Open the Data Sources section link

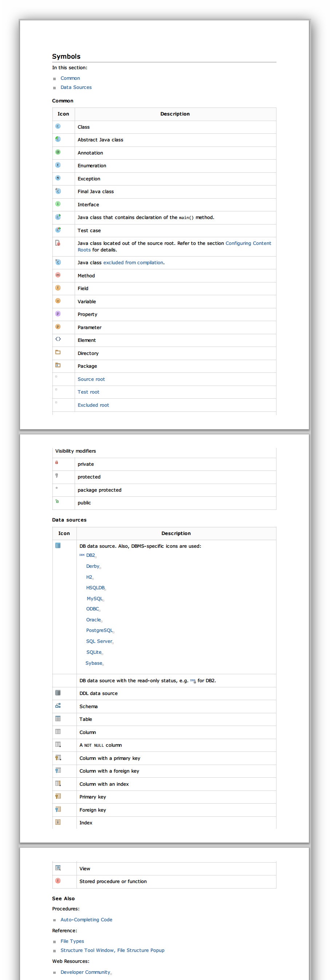tap(76, 87)
